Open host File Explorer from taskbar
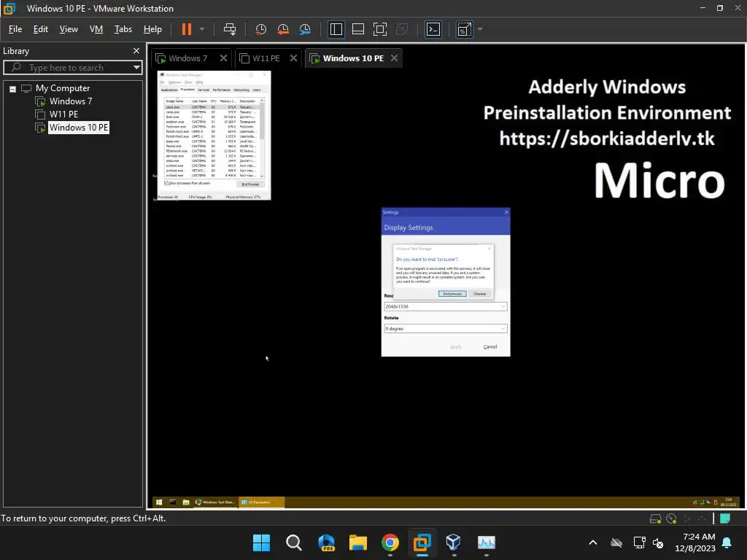The height and width of the screenshot is (560, 747). pyautogui.click(x=357, y=542)
